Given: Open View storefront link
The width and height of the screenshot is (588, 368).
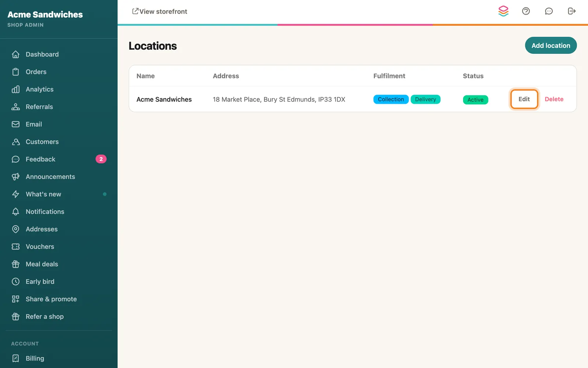Looking at the screenshot, I should (x=159, y=11).
